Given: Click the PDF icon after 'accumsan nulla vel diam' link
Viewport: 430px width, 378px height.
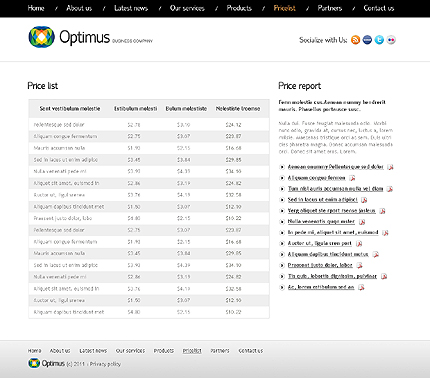Looking at the screenshot, I should pos(390,189).
